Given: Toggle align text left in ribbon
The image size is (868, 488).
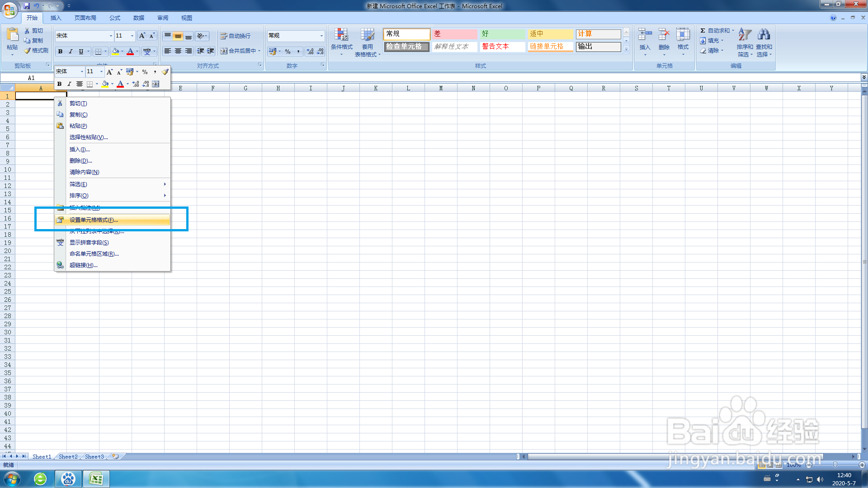Looking at the screenshot, I should tap(167, 51).
